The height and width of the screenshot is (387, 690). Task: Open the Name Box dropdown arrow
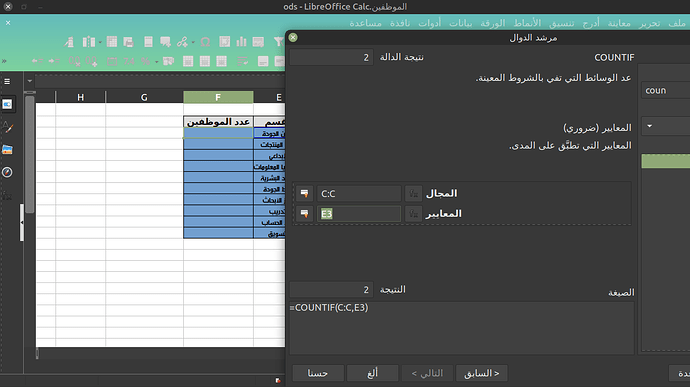29,81
